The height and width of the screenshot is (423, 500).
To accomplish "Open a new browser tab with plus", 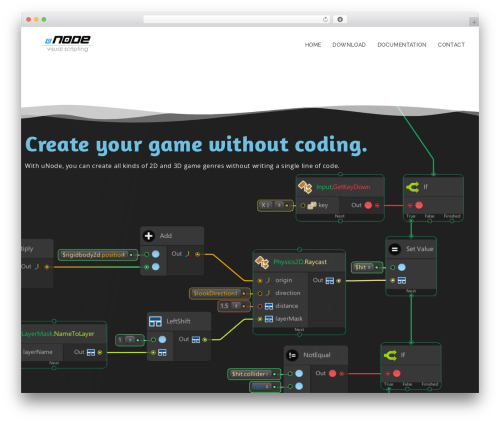I will tap(474, 22).
